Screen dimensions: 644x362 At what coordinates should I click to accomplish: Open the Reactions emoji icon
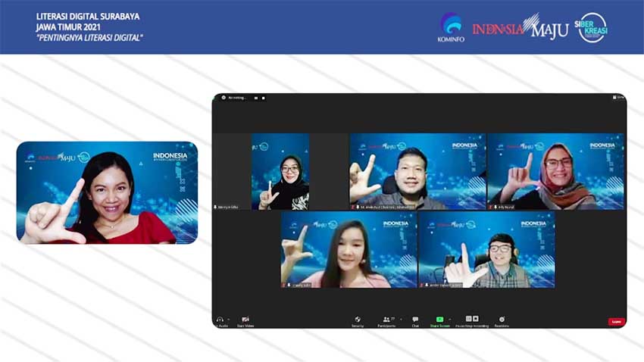click(x=502, y=319)
